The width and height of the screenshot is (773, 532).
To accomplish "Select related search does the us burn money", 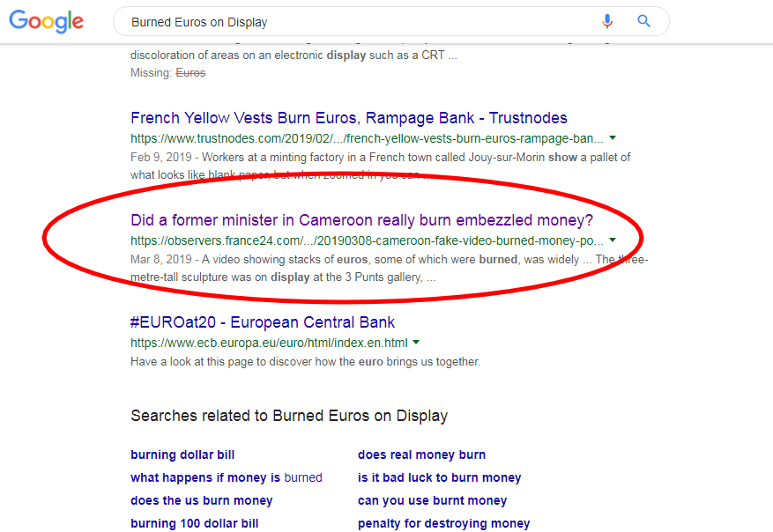I will 202,500.
